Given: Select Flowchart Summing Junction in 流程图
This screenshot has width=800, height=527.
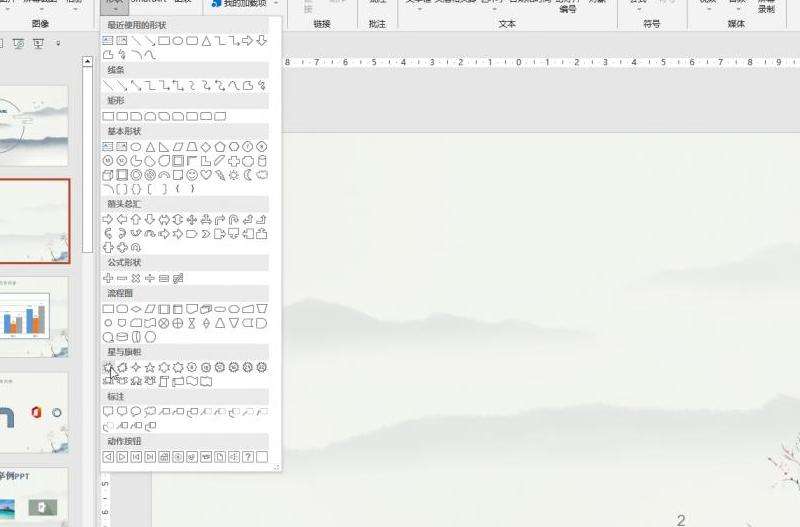Looking at the screenshot, I should coord(164,323).
